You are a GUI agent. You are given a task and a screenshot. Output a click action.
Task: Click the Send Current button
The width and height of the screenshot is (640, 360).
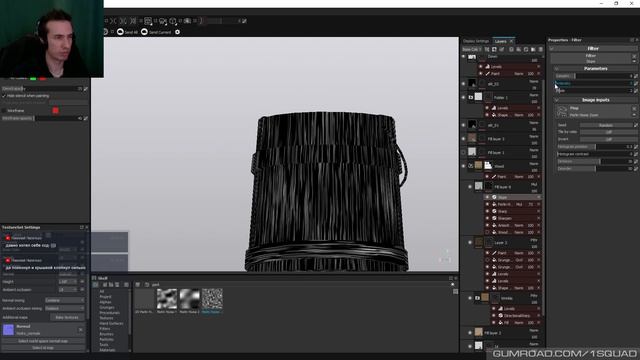(x=156, y=32)
